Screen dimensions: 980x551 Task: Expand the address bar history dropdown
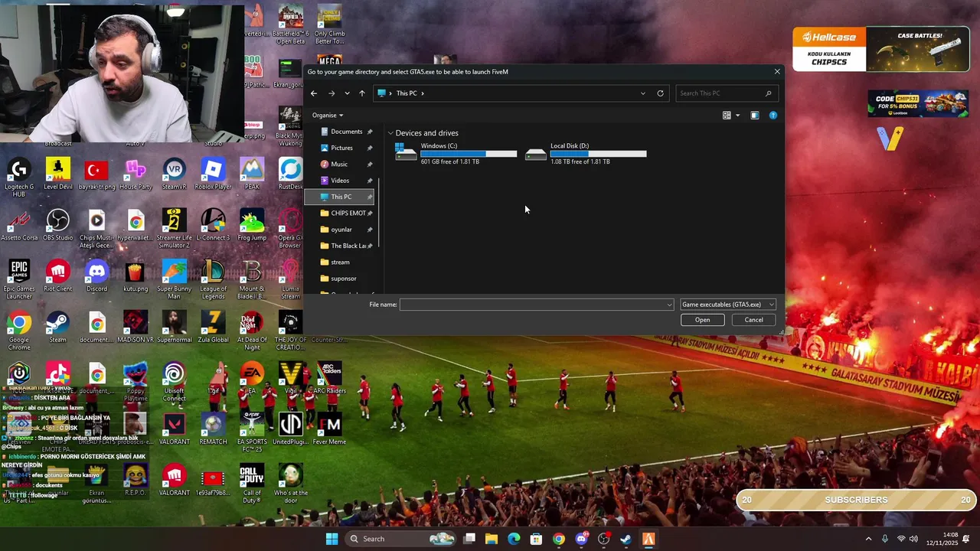642,93
